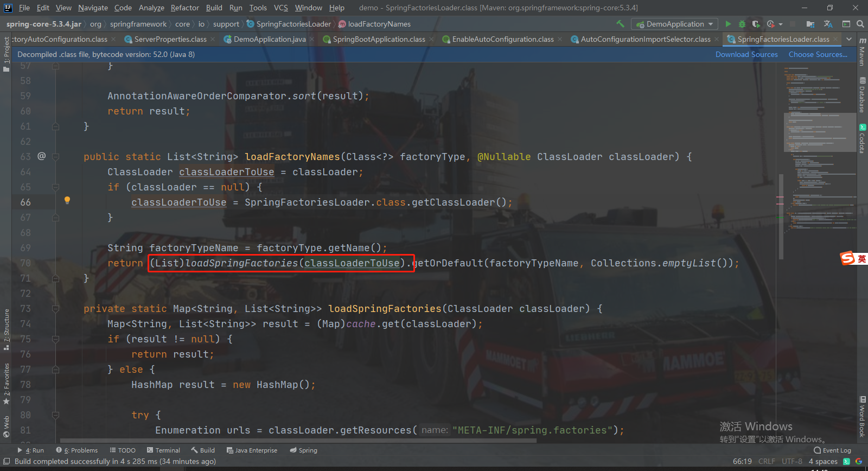
Task: Open the Problems tool window
Action: pos(77,450)
